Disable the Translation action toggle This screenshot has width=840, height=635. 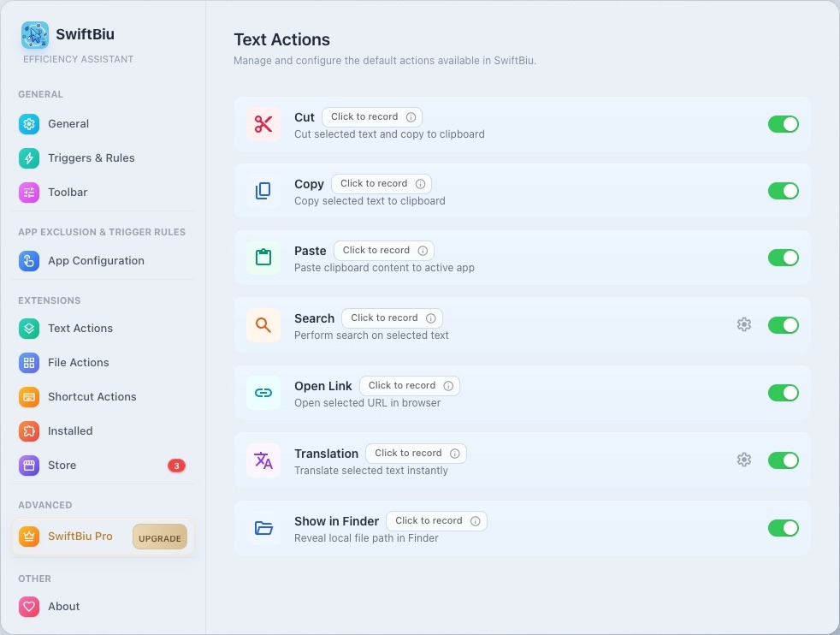click(784, 460)
